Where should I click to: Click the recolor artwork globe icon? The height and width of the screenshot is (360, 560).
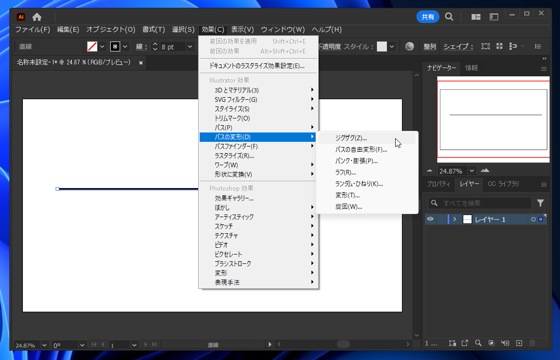410,46
